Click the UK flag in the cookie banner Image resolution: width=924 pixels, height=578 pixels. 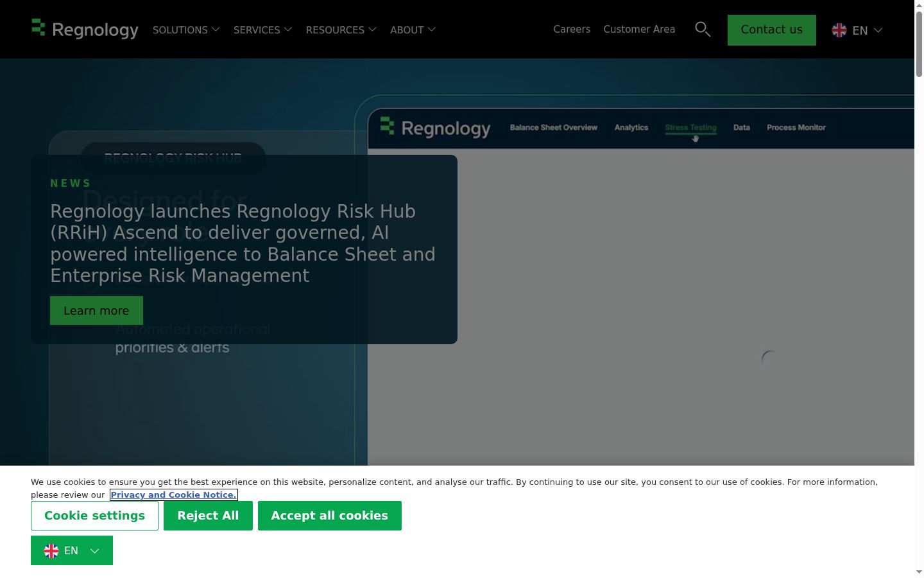[x=51, y=550]
